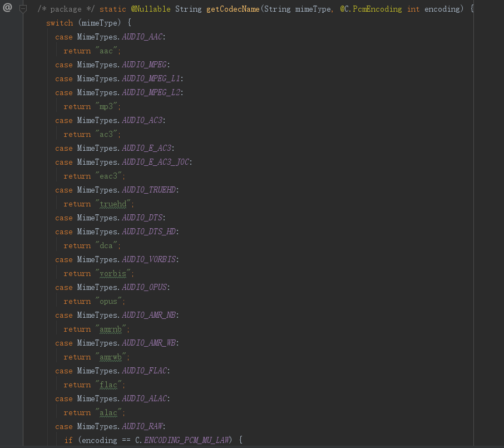Click the switch keyword
504x448 pixels.
coord(60,23)
